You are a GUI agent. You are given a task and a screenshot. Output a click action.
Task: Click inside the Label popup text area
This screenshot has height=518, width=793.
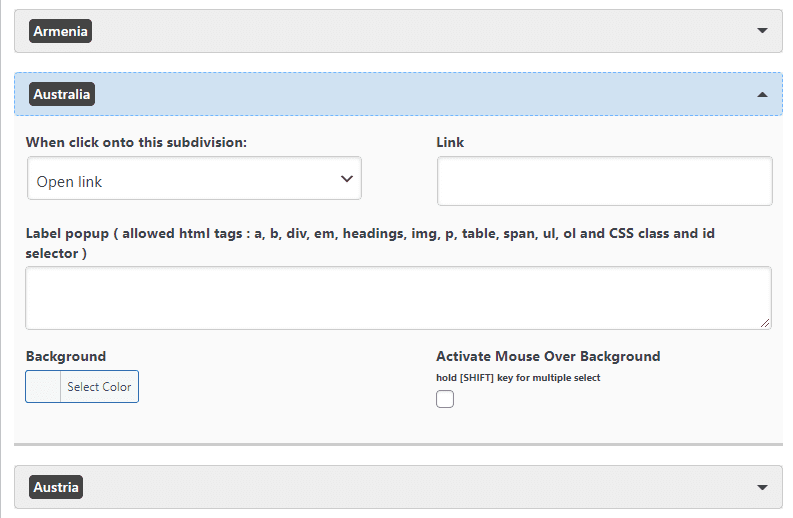click(398, 297)
